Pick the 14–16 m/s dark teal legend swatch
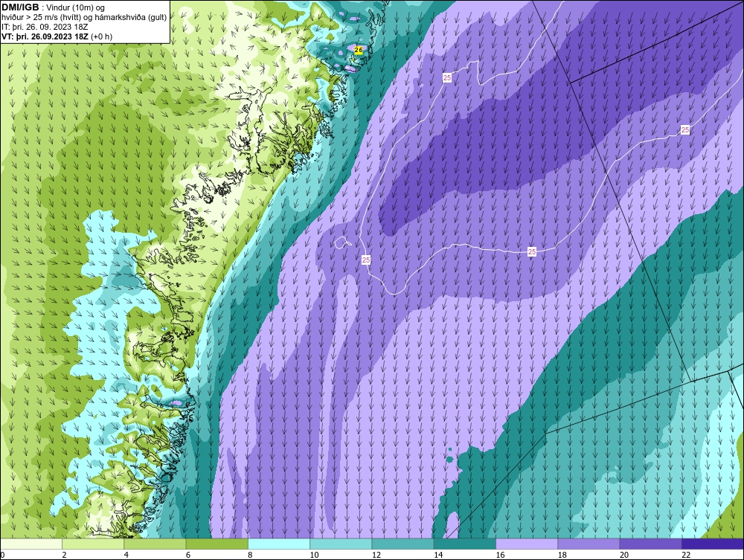The width and height of the screenshot is (744, 560). pos(464,544)
